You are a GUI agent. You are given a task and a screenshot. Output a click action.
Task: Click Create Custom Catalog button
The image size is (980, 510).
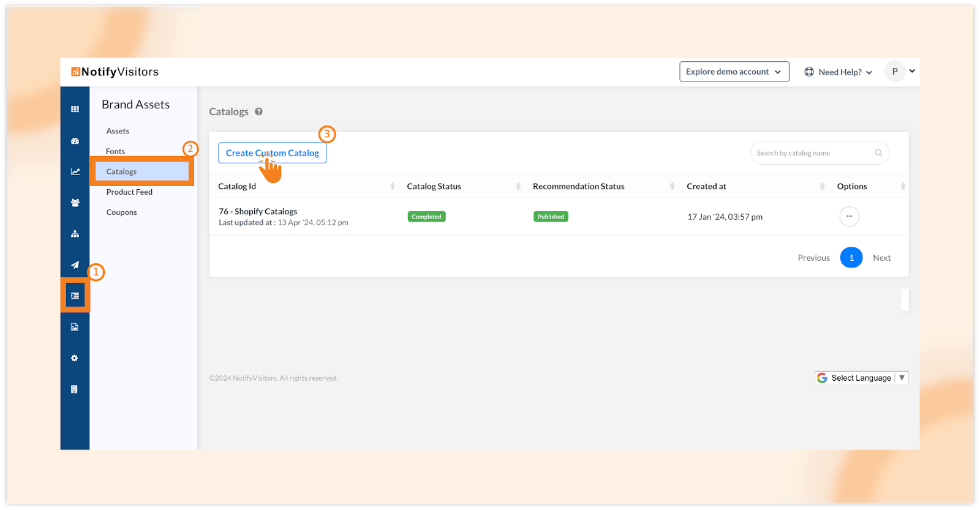[273, 153]
